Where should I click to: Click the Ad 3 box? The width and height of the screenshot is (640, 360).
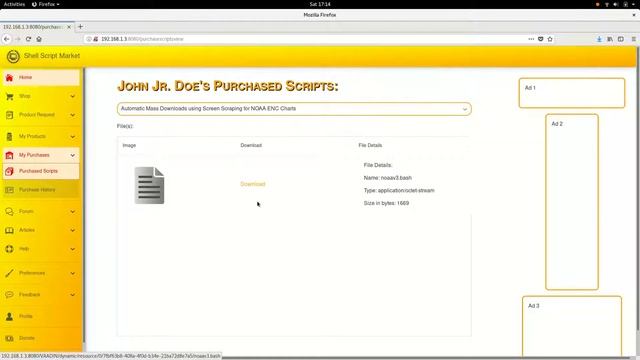[572, 327]
